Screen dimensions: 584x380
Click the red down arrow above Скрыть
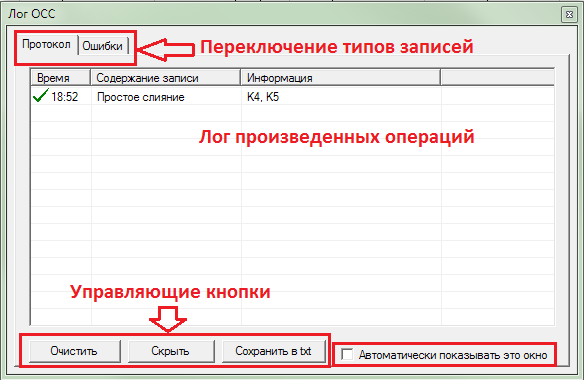click(x=168, y=320)
